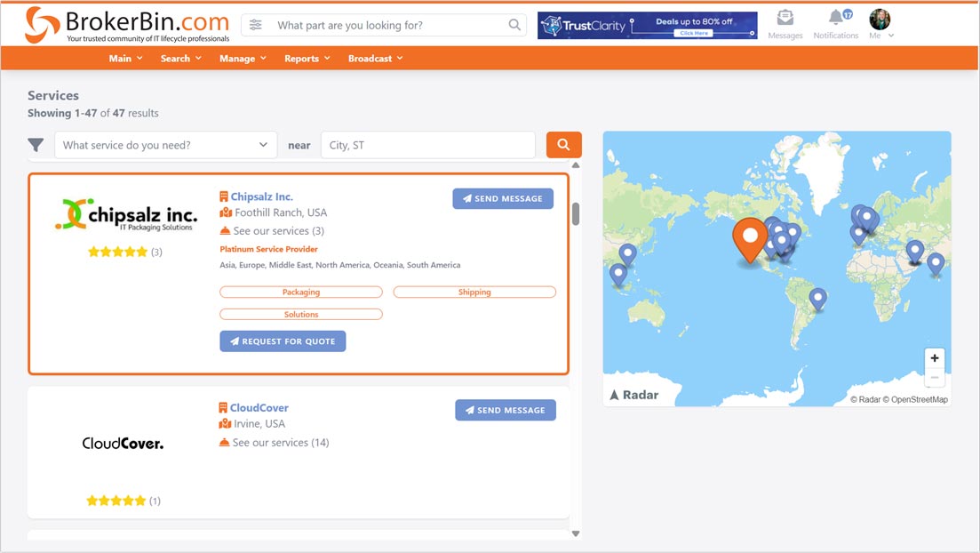Zoom into the map with the plus control

(x=934, y=359)
